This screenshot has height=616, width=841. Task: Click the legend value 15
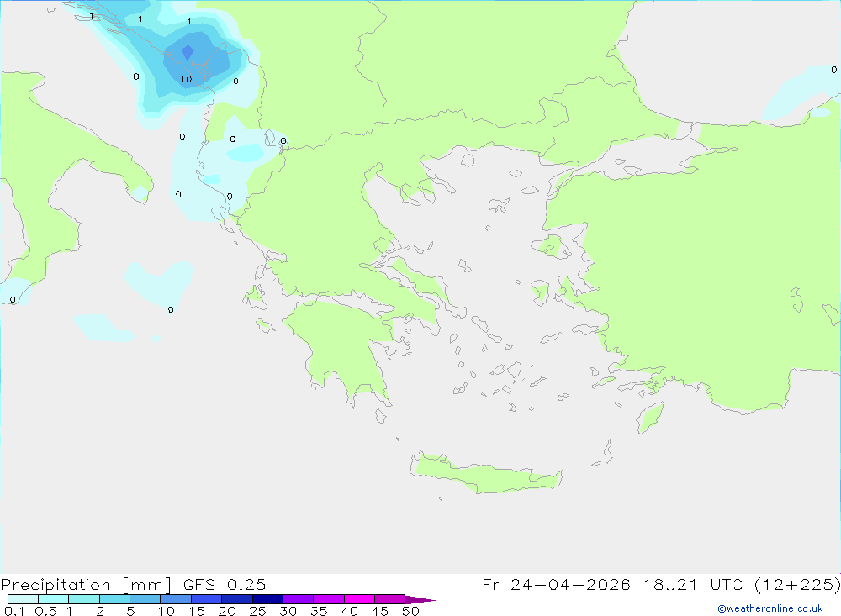pyautogui.click(x=197, y=611)
